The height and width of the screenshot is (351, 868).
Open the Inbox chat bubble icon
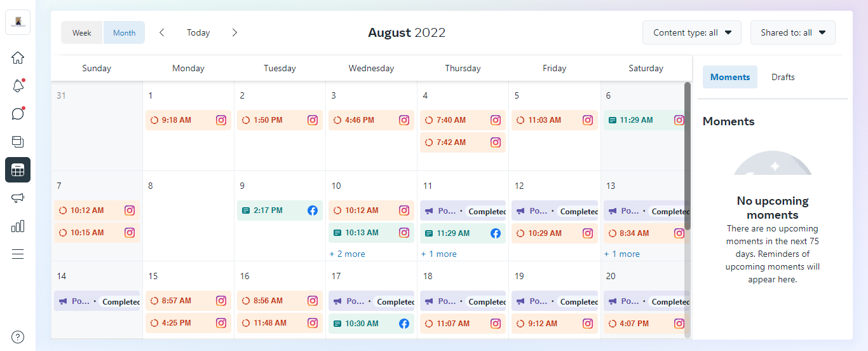pyautogui.click(x=18, y=114)
